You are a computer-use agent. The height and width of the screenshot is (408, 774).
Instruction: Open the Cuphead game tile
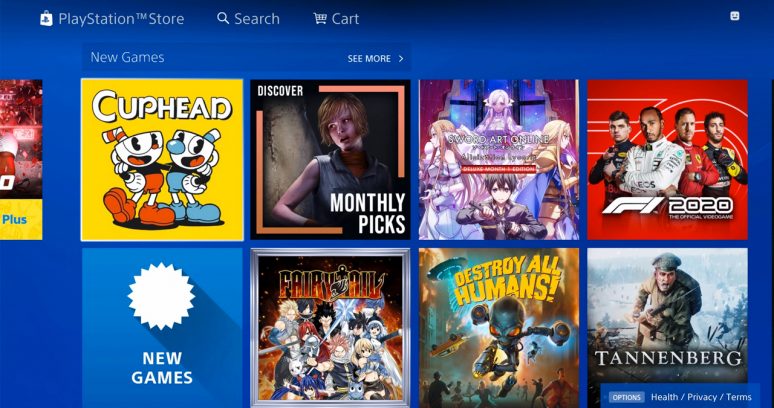[x=162, y=160]
